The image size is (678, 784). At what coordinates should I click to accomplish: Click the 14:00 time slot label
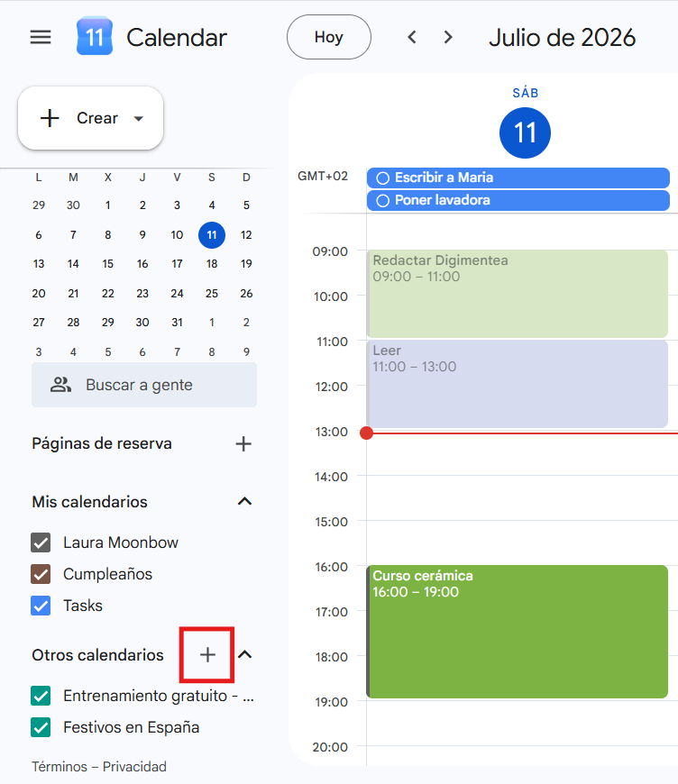tap(331, 477)
